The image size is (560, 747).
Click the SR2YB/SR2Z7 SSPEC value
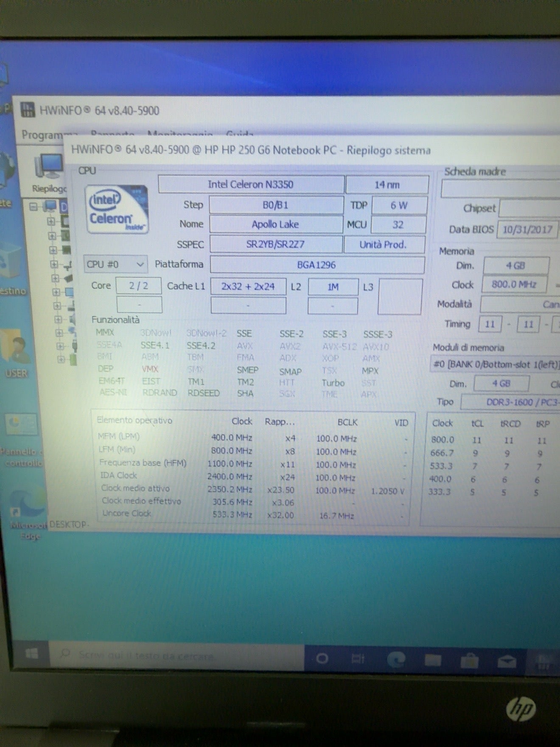point(276,244)
